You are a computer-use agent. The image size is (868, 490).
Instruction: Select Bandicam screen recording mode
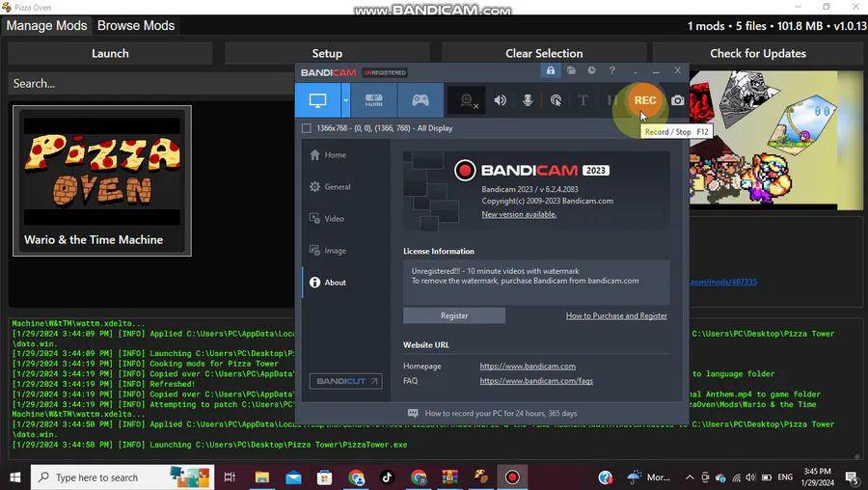click(x=317, y=100)
